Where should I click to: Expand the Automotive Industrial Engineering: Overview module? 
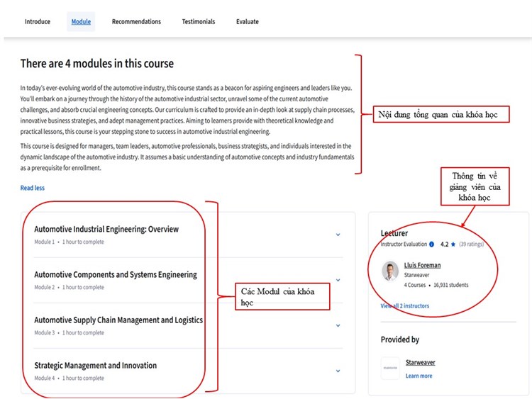338,235
